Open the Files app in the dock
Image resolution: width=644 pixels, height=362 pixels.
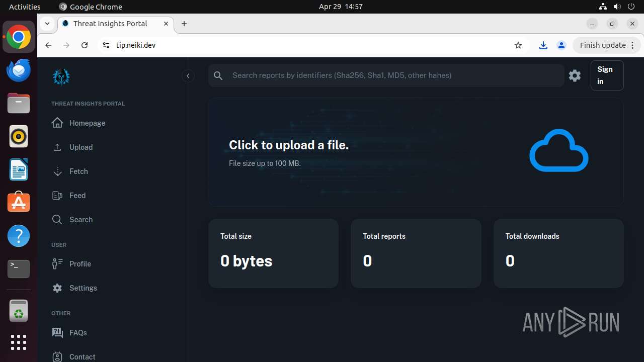(x=19, y=104)
